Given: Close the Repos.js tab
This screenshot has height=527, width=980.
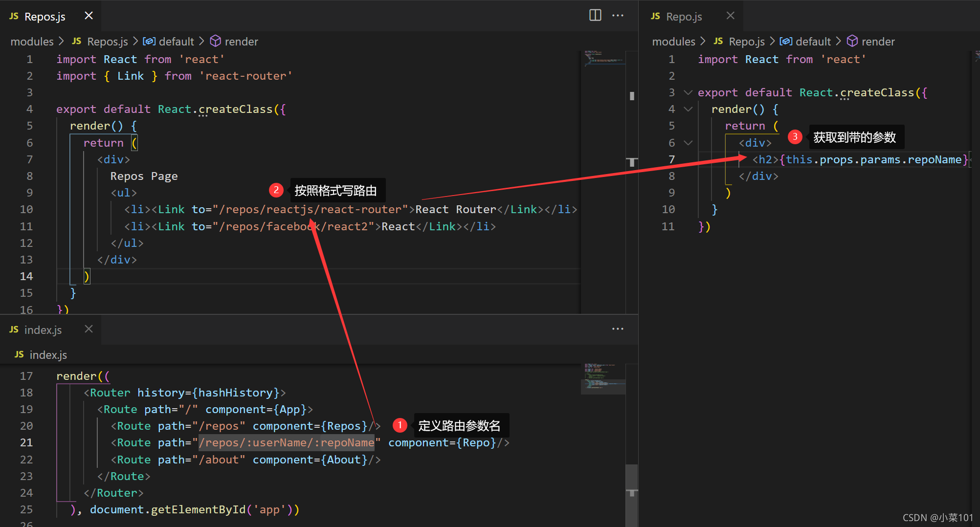Looking at the screenshot, I should tap(89, 16).
